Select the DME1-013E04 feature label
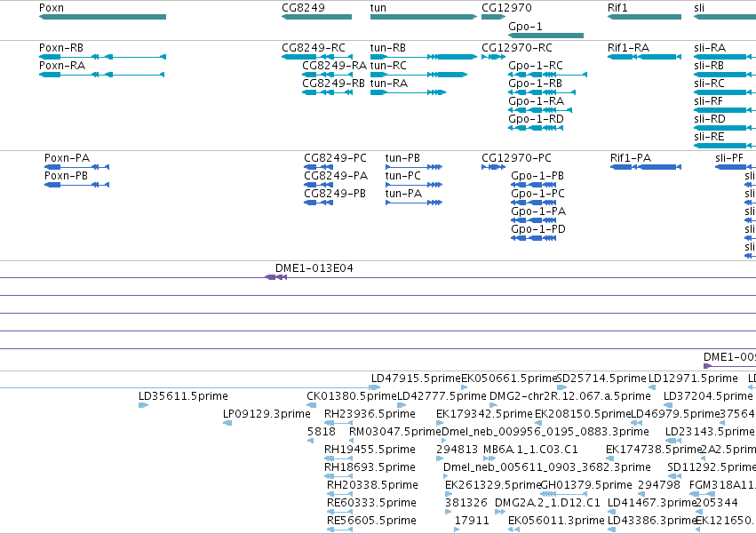This screenshot has width=756, height=534. click(x=314, y=268)
